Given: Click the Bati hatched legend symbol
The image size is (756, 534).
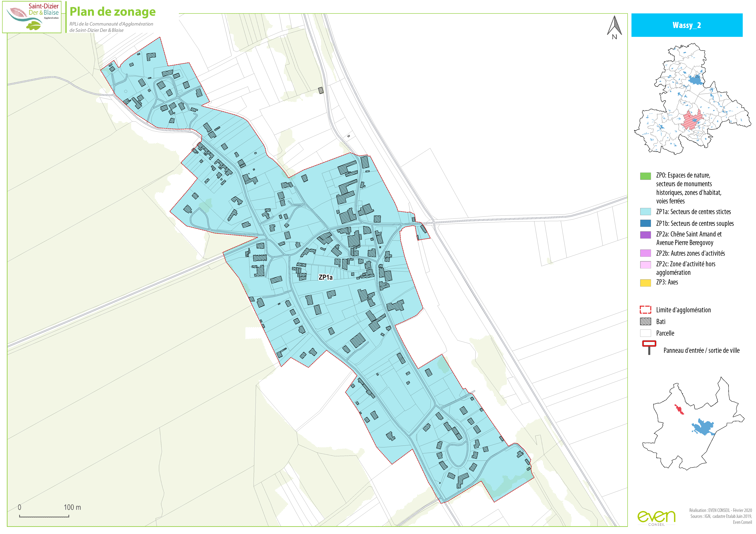Looking at the screenshot, I should coord(645,322).
